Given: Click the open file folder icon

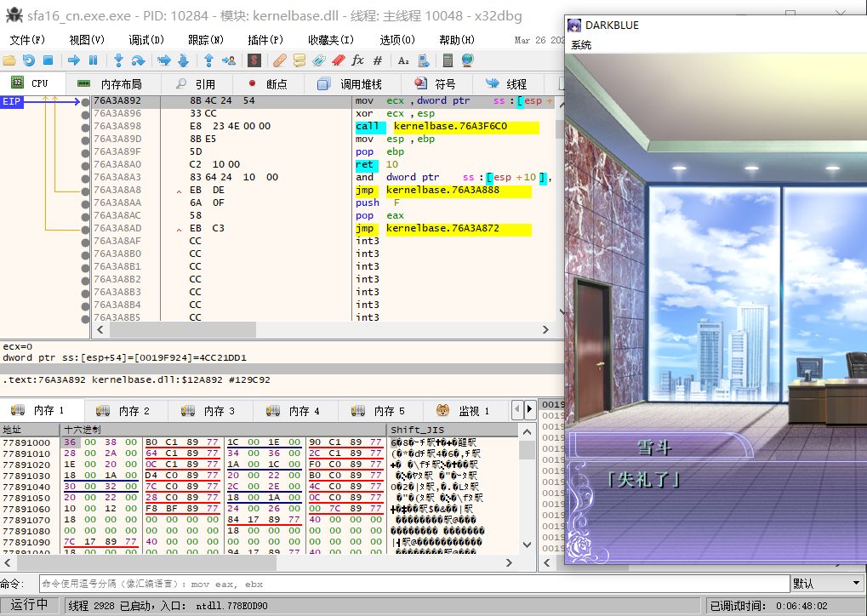Looking at the screenshot, I should (9, 60).
